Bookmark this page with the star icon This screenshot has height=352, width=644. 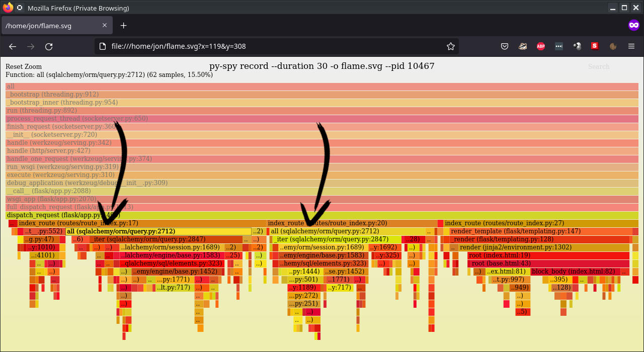click(x=450, y=46)
